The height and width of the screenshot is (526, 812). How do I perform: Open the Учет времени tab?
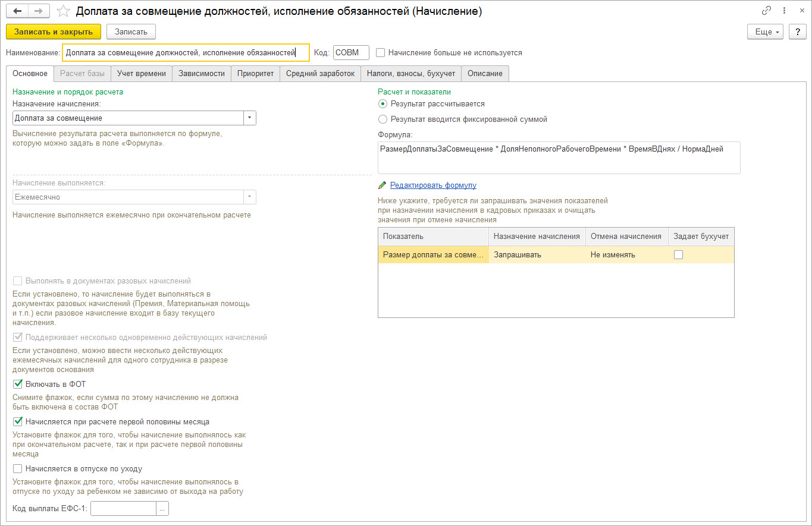142,73
